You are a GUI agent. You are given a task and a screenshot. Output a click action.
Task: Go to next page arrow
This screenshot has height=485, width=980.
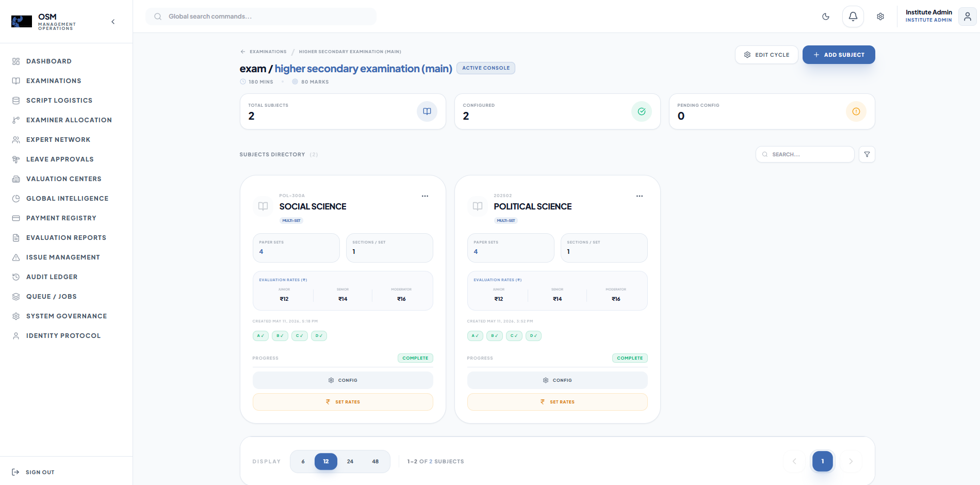coord(851,461)
